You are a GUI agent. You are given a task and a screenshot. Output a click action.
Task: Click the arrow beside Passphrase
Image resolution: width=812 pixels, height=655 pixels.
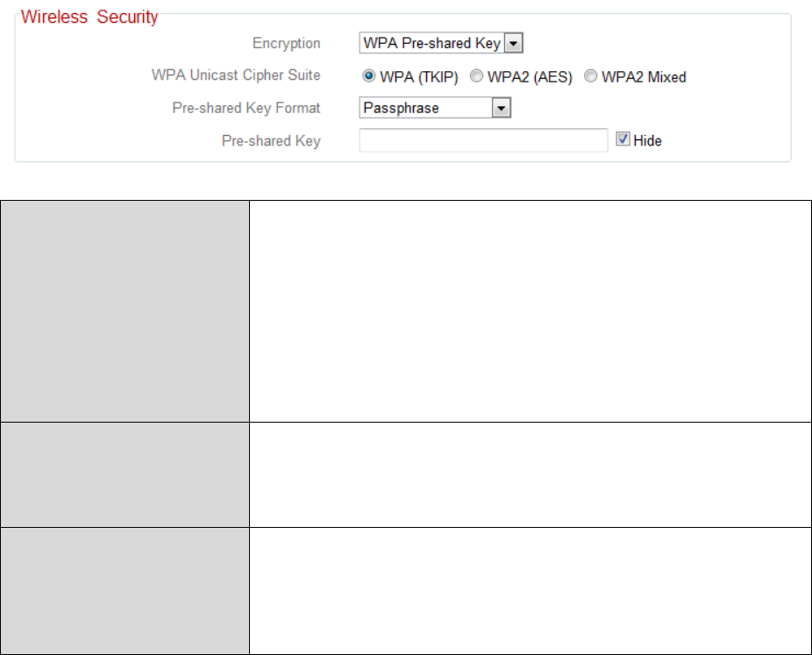click(x=501, y=108)
